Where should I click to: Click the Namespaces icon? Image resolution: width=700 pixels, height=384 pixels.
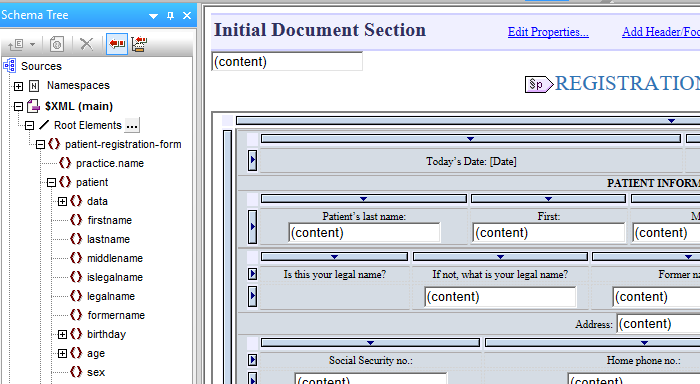point(34,86)
